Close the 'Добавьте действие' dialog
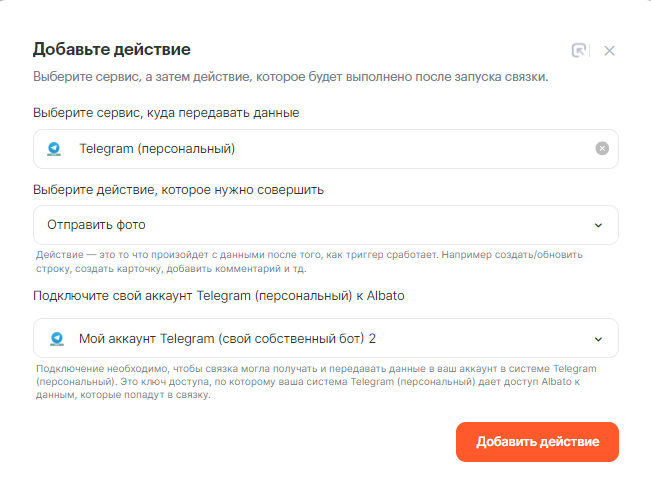Image resolution: width=651 pixels, height=490 pixels. click(x=610, y=50)
